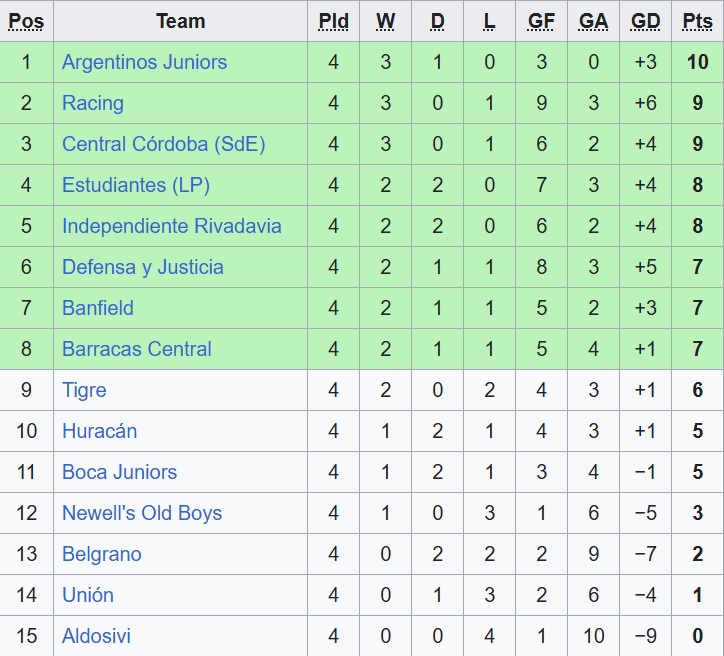Open the Racing team page
Screen dimensions: 724x656
click(x=93, y=103)
